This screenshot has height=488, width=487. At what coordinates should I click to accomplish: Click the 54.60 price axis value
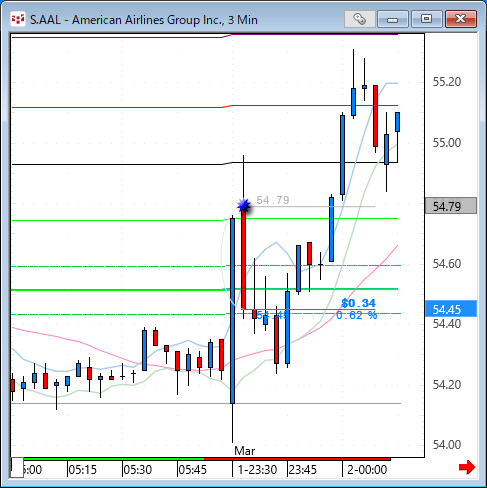[447, 264]
